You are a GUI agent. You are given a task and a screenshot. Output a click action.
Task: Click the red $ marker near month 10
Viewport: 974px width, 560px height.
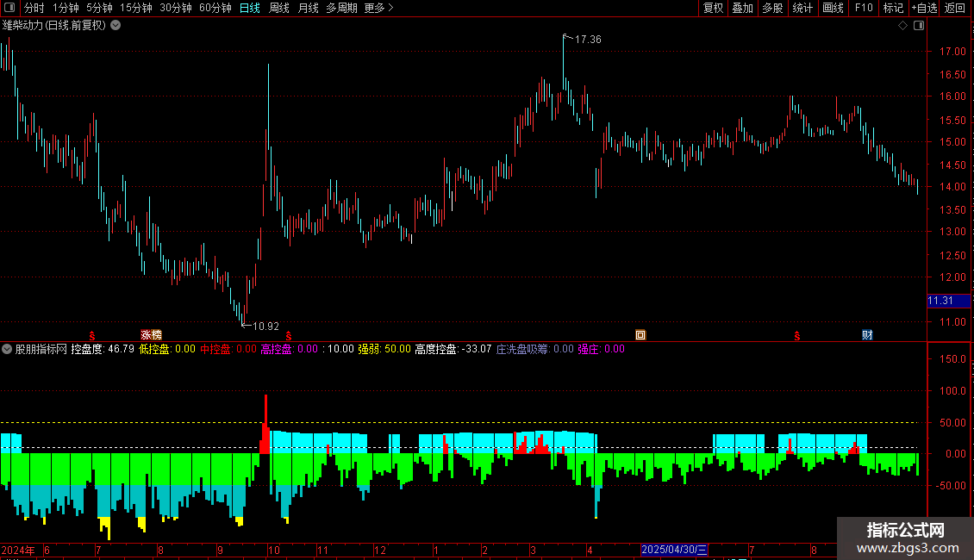point(288,336)
